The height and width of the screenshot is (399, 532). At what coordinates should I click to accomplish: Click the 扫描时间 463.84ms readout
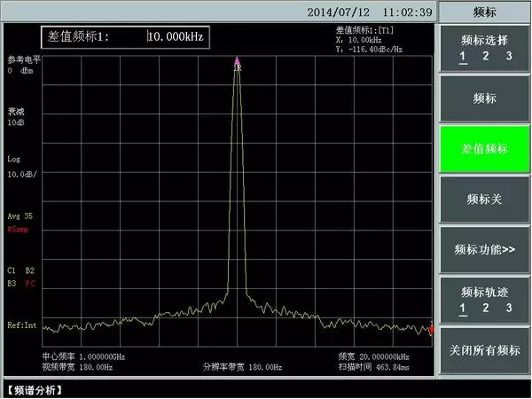click(373, 367)
